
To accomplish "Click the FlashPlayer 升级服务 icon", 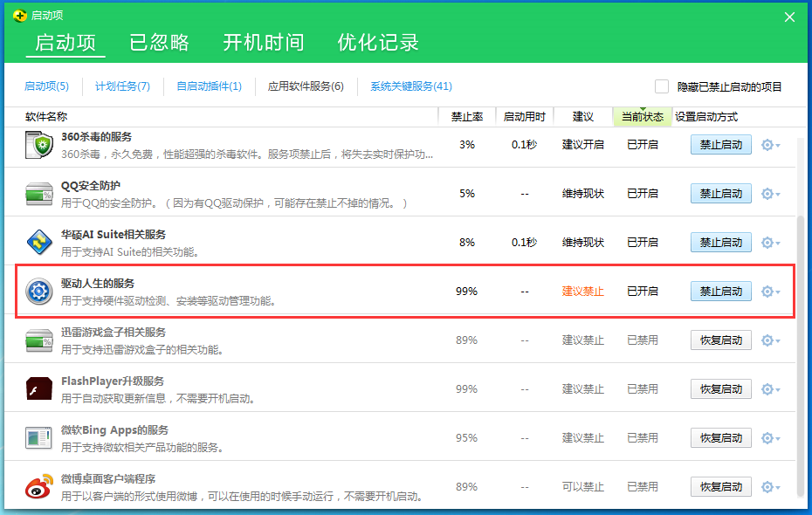I will pos(38,389).
